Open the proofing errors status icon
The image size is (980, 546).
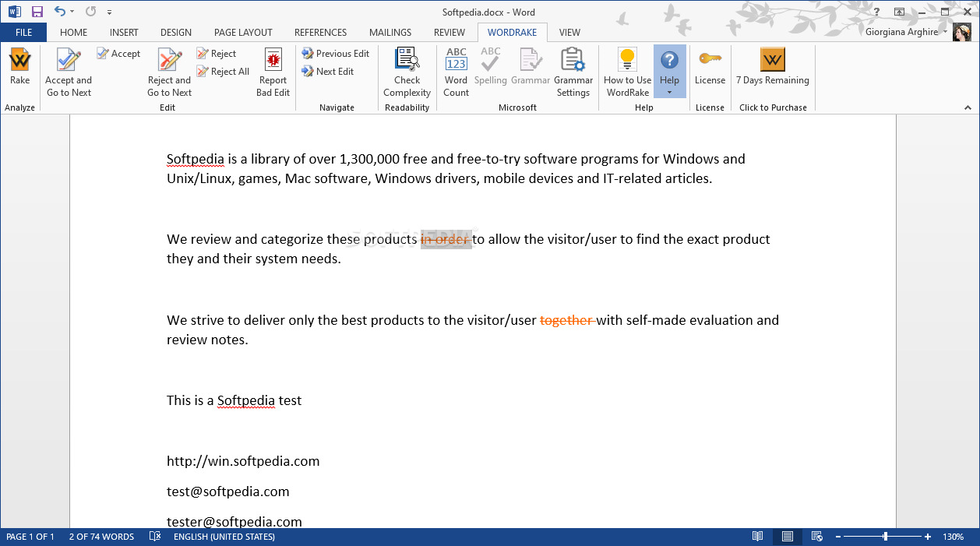coord(155,537)
